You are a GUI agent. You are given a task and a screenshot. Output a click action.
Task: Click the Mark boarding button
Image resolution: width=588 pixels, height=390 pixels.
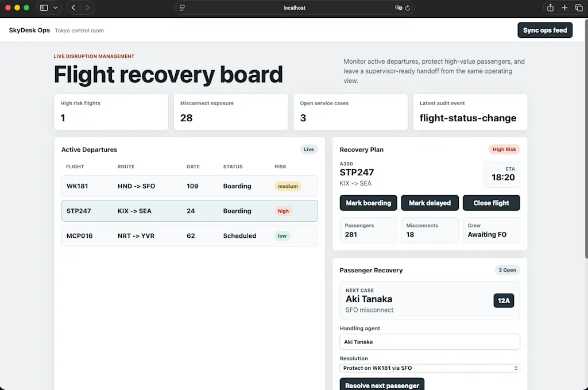point(368,203)
